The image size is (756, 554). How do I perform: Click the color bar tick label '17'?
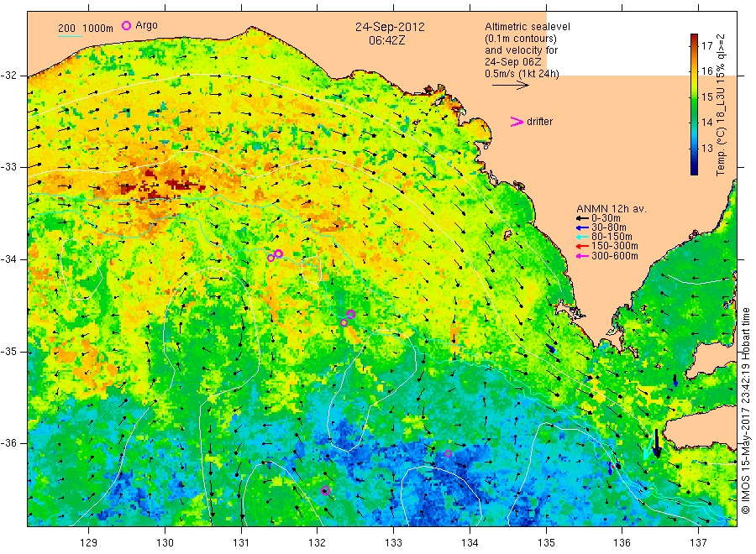[706, 46]
